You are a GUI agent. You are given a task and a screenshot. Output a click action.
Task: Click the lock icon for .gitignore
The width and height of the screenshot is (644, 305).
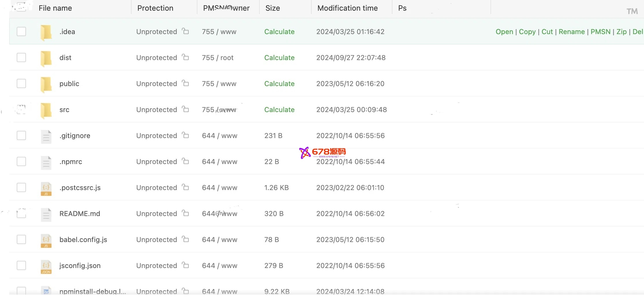pos(186,135)
